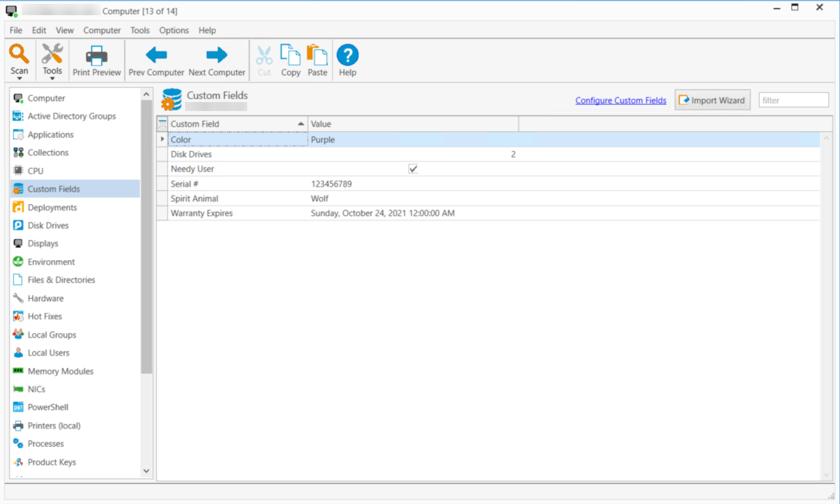Click the Copy toolbar icon
The height and width of the screenshot is (504, 840).
pos(290,55)
